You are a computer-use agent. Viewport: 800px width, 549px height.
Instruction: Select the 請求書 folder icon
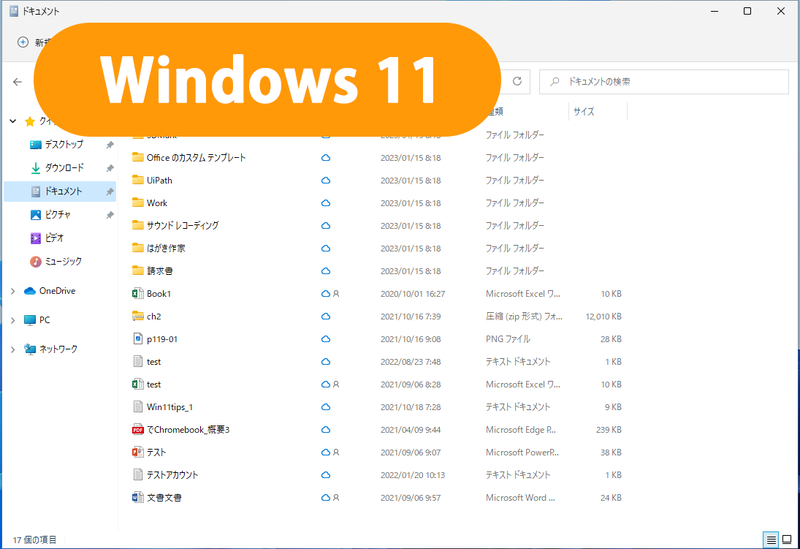click(x=138, y=270)
